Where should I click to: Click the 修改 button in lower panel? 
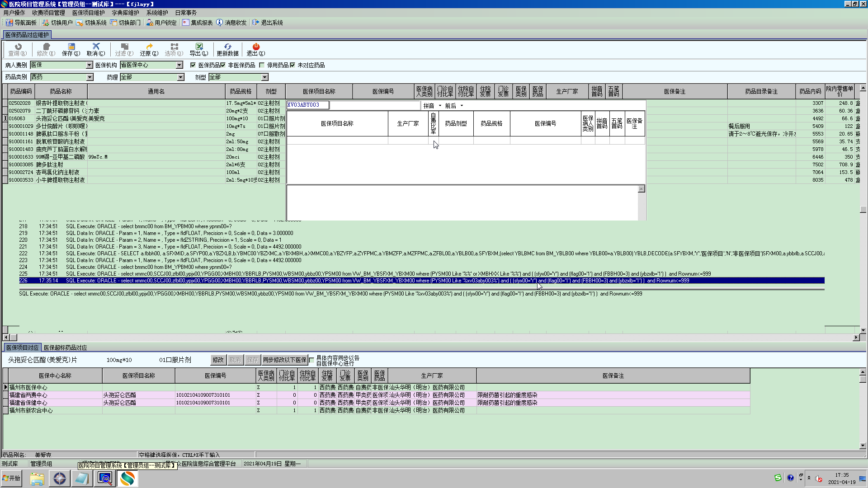218,360
